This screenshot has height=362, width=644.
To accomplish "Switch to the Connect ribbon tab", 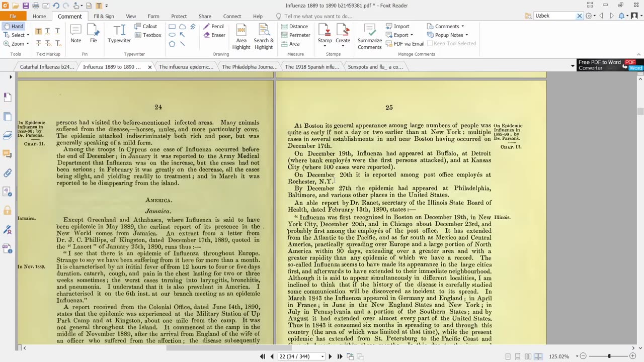I will [232, 16].
